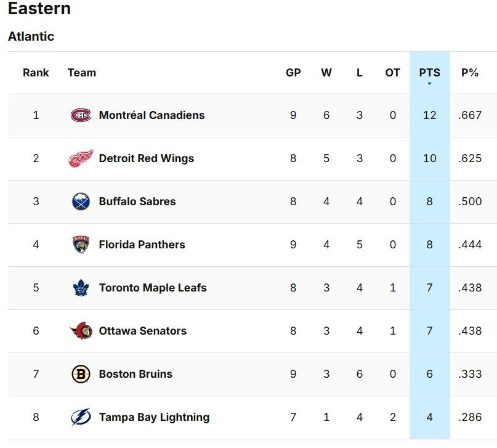Open the Boston Bruins team name link

135,374
